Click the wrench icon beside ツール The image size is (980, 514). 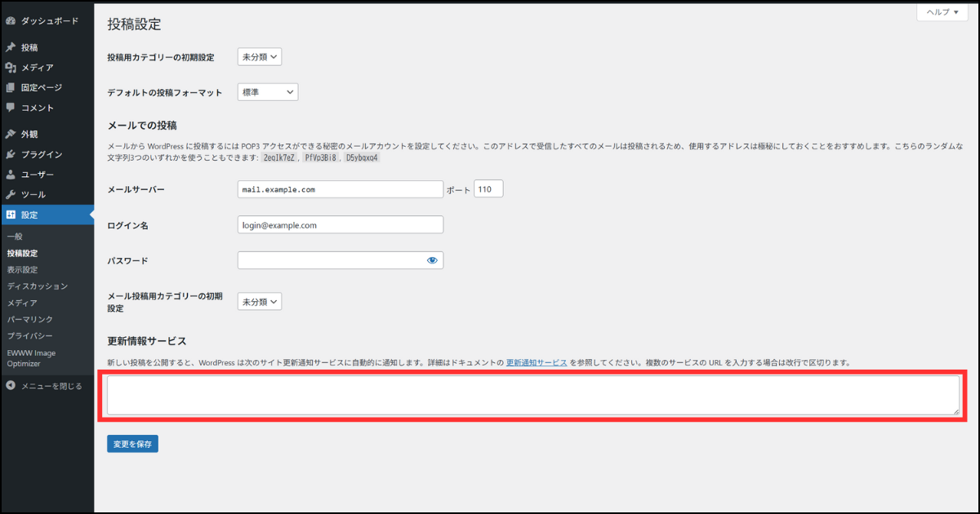[11, 194]
